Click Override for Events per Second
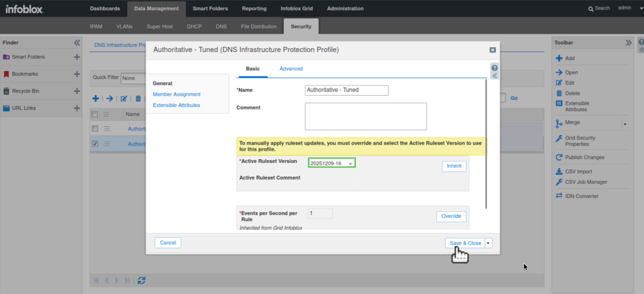Image resolution: width=644 pixels, height=294 pixels. (451, 216)
